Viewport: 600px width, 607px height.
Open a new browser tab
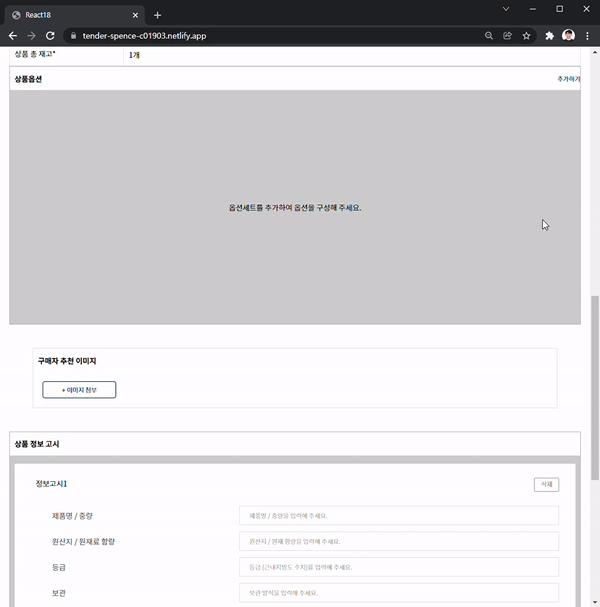[x=157, y=15]
